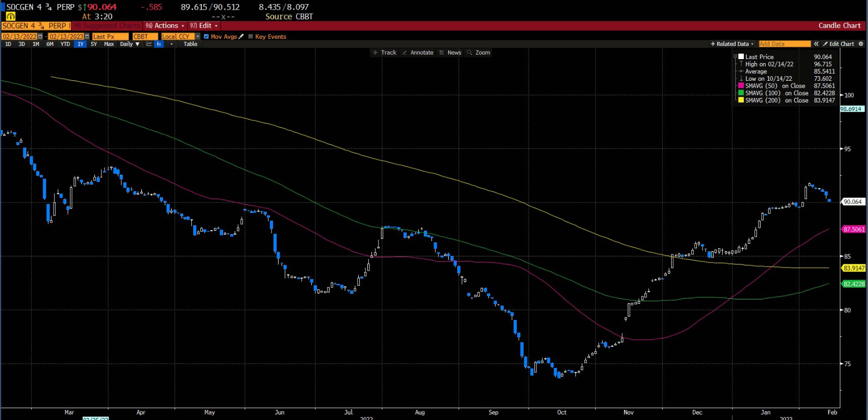868x420 pixels.
Task: Click the 87.5061 magenta axis label
Action: pos(853,229)
